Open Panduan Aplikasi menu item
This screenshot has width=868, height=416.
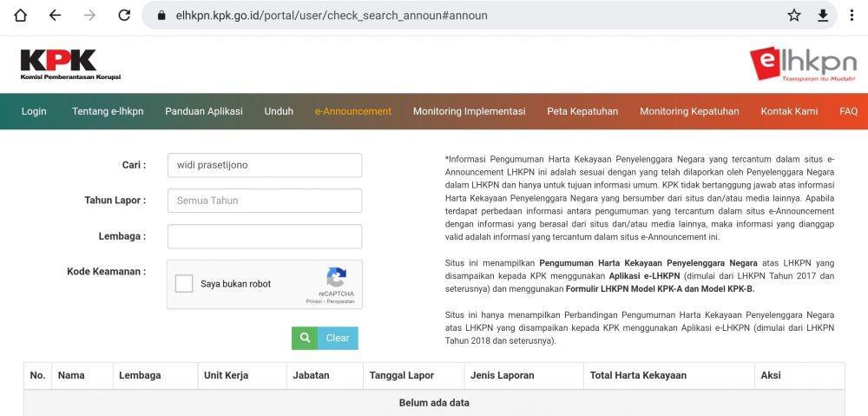click(204, 111)
